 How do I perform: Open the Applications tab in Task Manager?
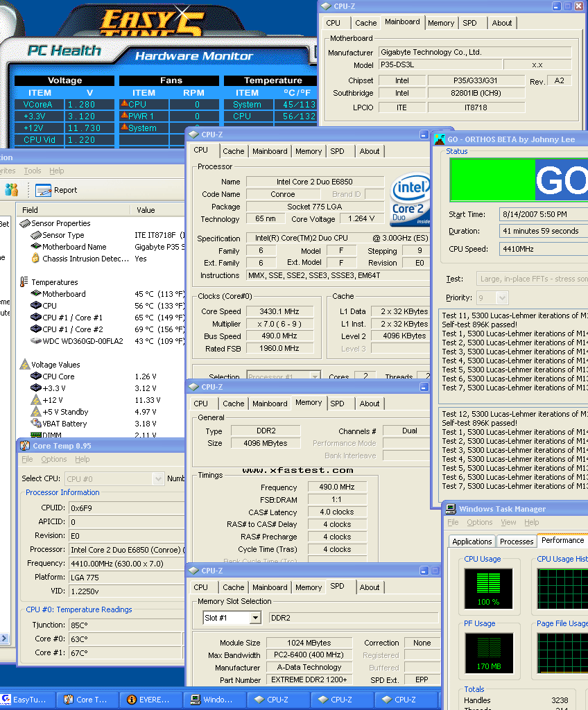coord(472,542)
